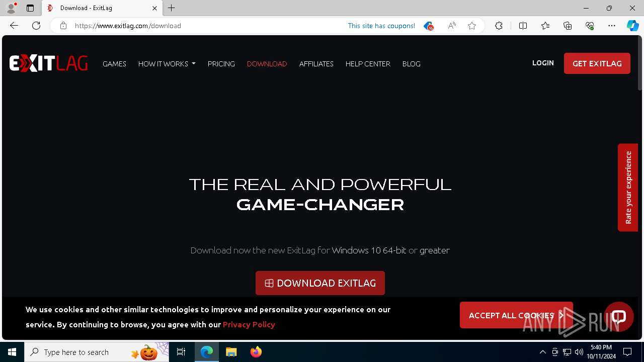Open the clock and calendar
Viewport: 644px width, 362px height.
[601, 352]
